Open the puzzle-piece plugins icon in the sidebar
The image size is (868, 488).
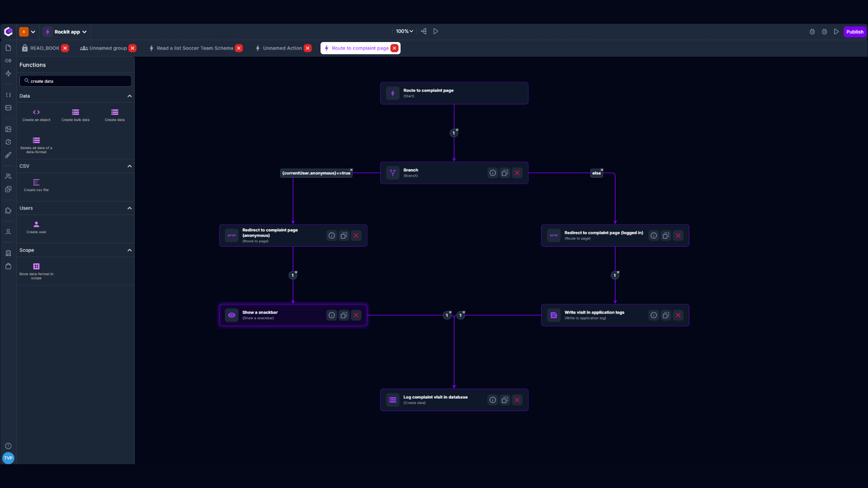point(8,211)
